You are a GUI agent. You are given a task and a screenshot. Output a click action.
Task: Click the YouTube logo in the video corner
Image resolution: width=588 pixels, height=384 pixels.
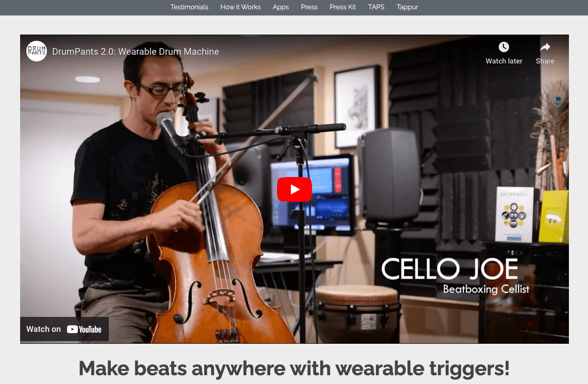pyautogui.click(x=84, y=329)
